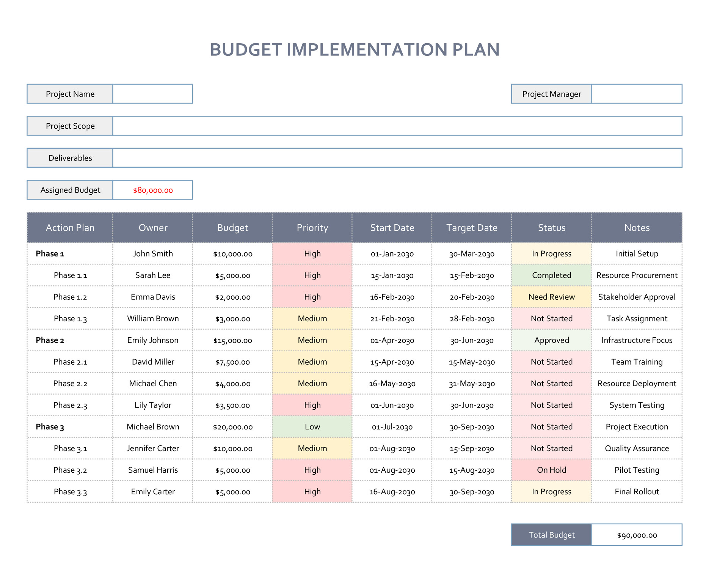
Task: Click the Stakeholder Approval notes cell
Action: point(636,297)
